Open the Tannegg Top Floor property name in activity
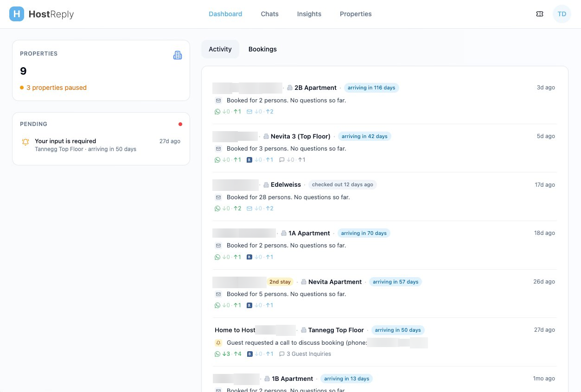The image size is (581, 392). click(336, 330)
